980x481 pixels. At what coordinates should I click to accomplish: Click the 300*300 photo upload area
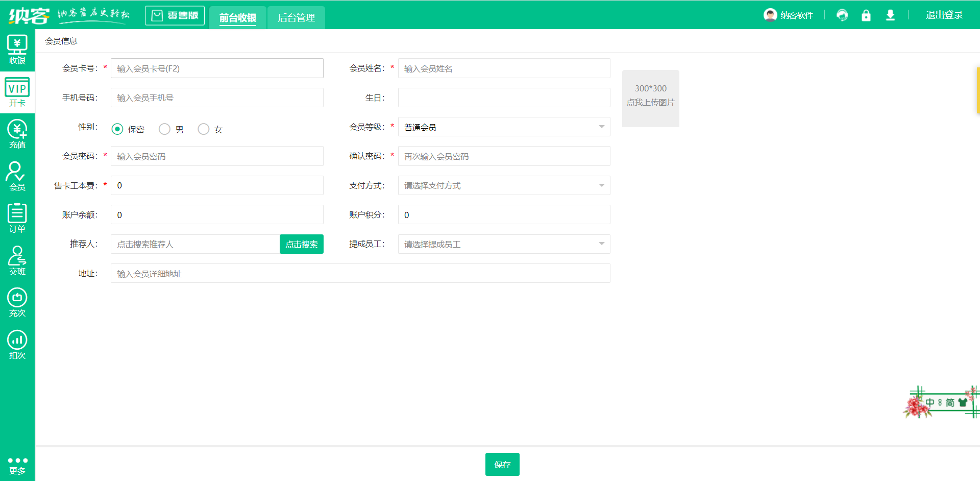(x=650, y=99)
